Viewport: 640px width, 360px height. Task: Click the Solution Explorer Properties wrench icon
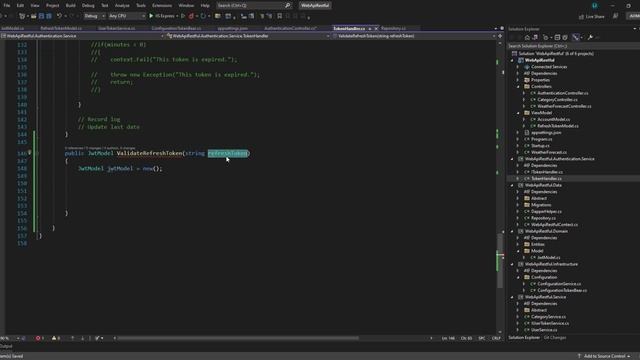(590, 37)
